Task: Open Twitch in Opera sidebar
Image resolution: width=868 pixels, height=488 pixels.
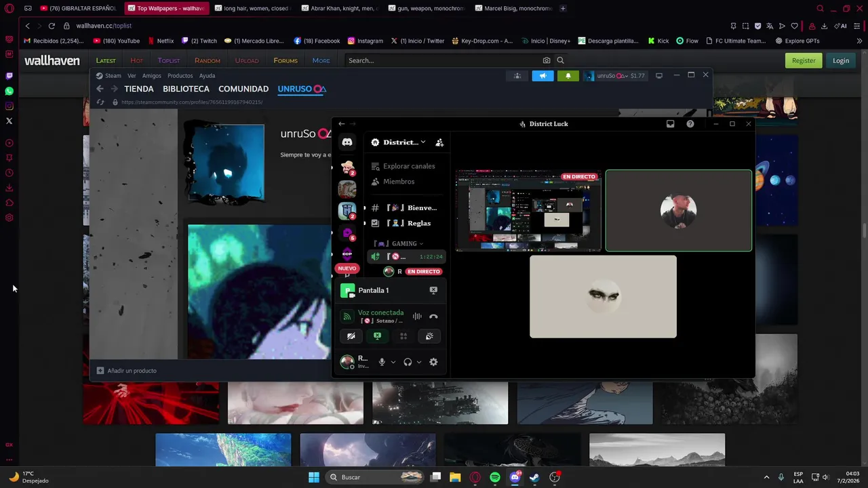Action: coord(9,76)
